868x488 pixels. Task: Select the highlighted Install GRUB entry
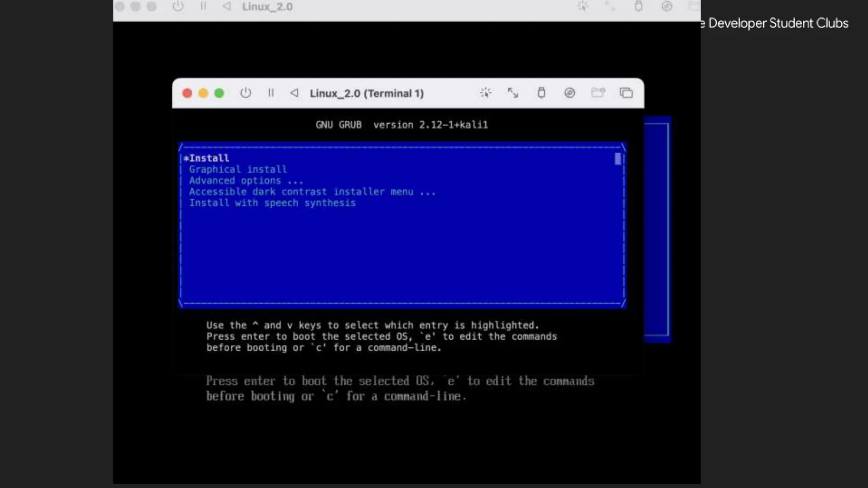tap(209, 158)
